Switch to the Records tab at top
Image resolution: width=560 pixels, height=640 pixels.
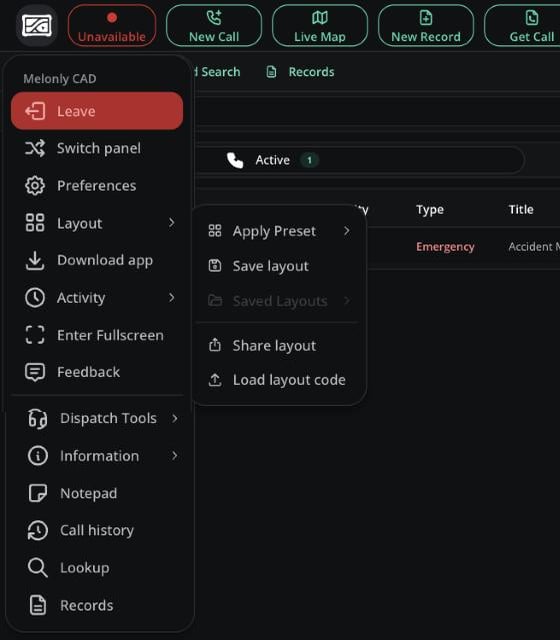point(300,72)
